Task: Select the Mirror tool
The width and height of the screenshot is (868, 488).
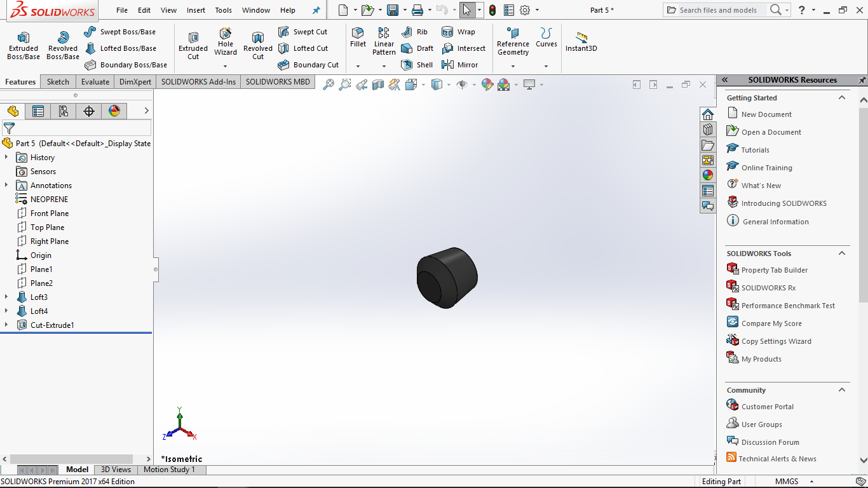Action: 459,65
